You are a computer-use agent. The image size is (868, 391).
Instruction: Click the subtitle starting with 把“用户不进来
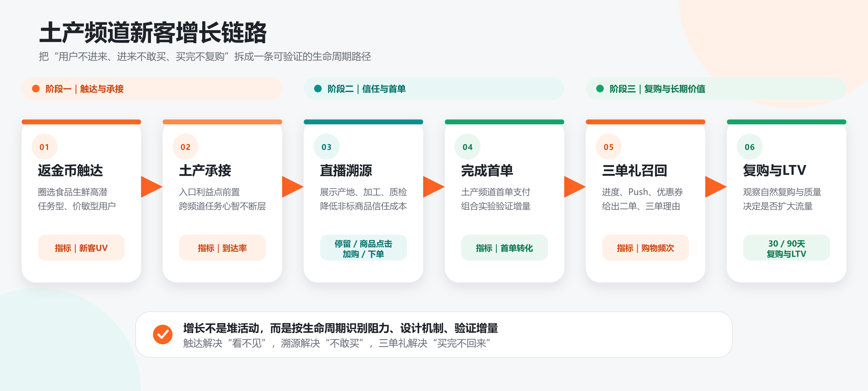coord(205,56)
